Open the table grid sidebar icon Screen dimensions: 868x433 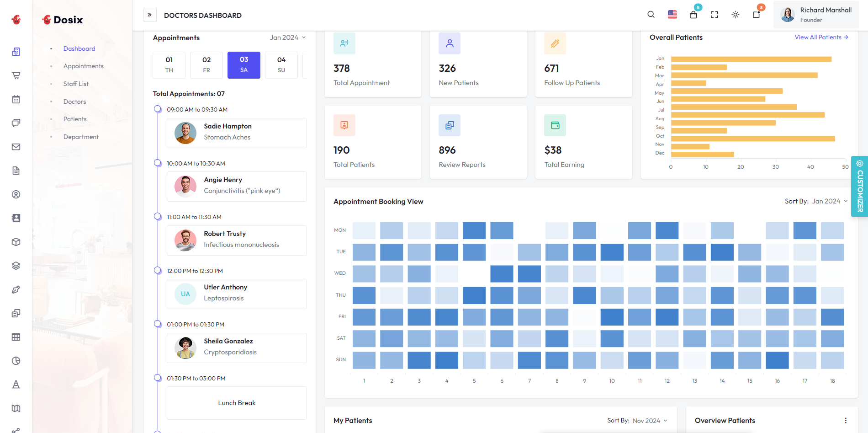pyautogui.click(x=16, y=337)
